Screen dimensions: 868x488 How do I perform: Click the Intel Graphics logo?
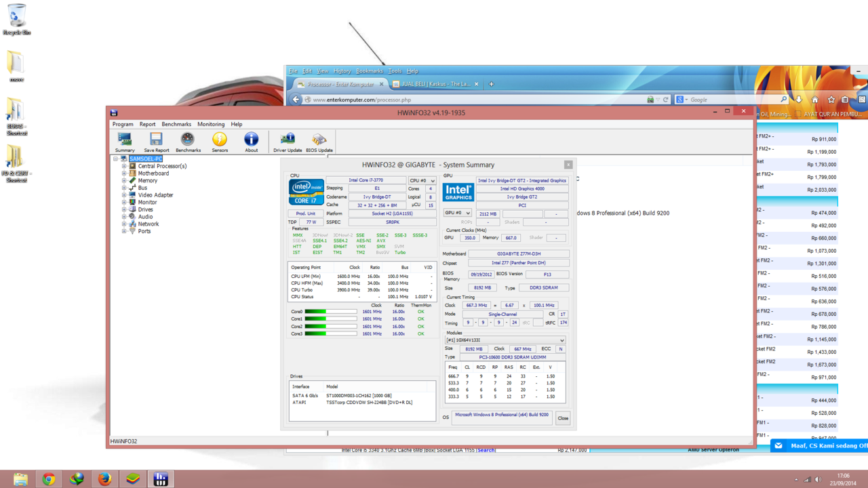coord(458,191)
